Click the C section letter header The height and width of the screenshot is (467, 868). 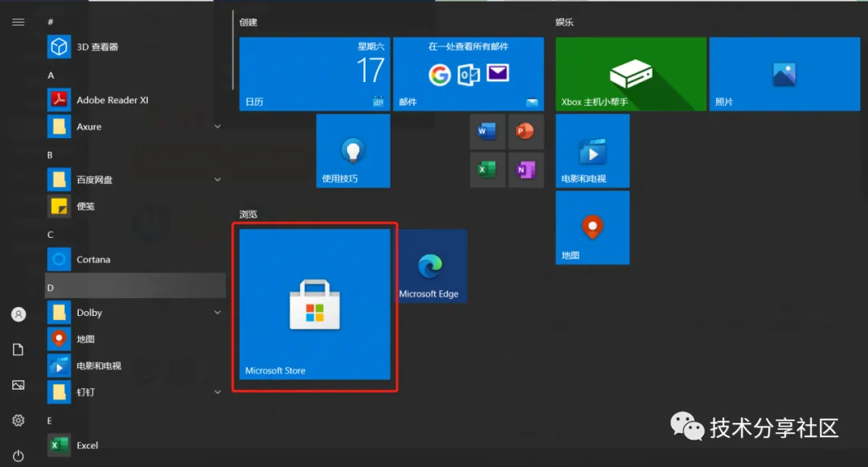[x=51, y=235]
